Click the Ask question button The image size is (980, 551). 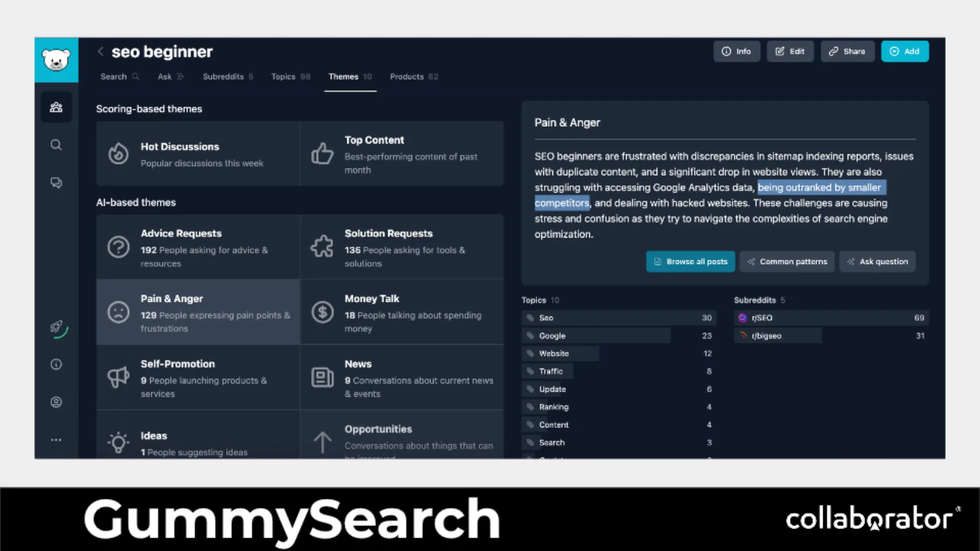(x=877, y=261)
